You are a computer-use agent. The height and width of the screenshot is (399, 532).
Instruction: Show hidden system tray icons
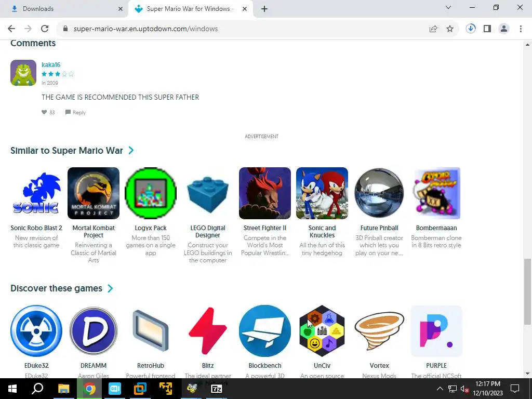coord(440,389)
